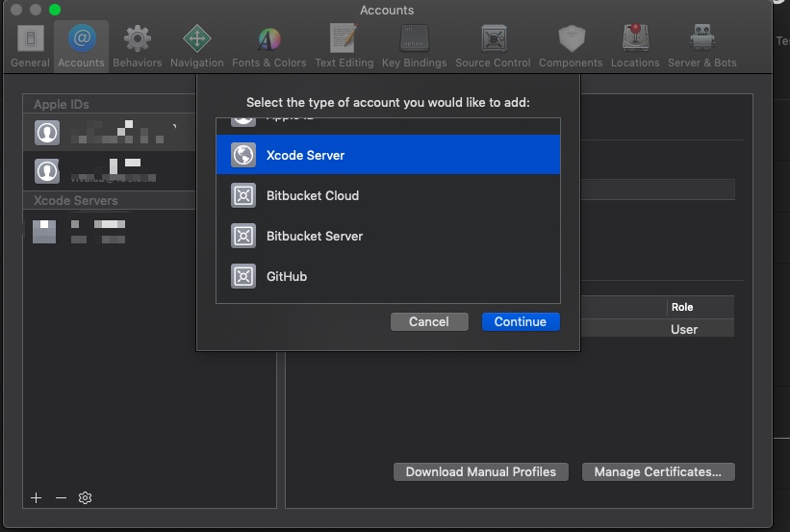
Task: Select the Accounts preferences tab
Action: click(81, 46)
